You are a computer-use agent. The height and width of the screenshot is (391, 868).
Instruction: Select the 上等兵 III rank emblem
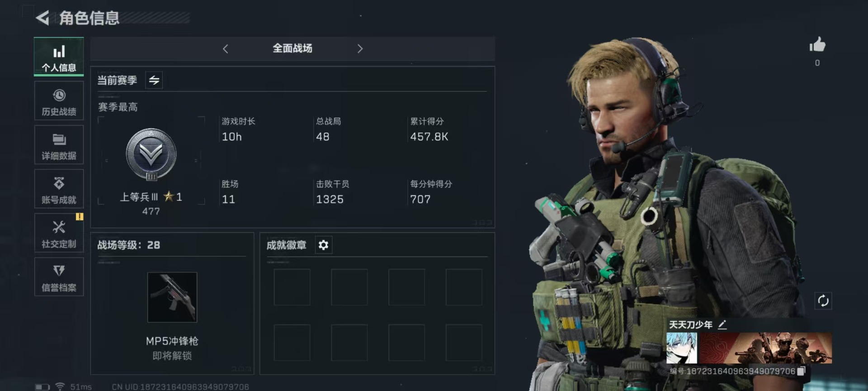click(x=151, y=155)
